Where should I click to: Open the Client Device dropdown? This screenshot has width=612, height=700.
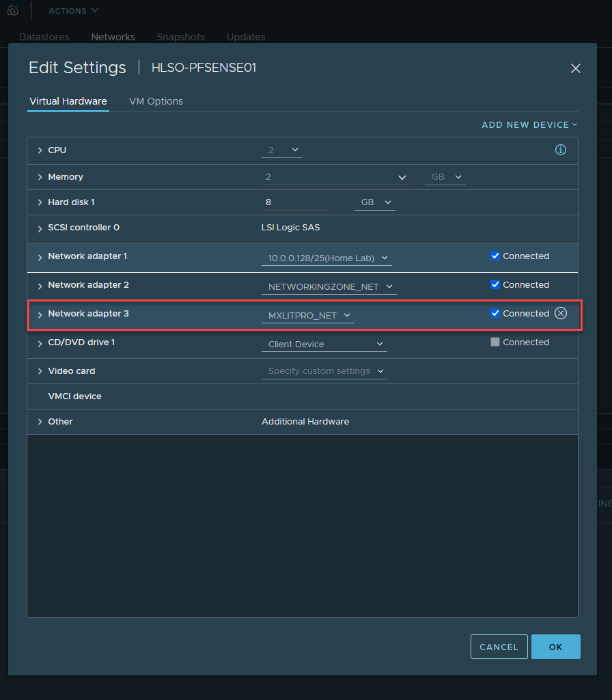[324, 344]
